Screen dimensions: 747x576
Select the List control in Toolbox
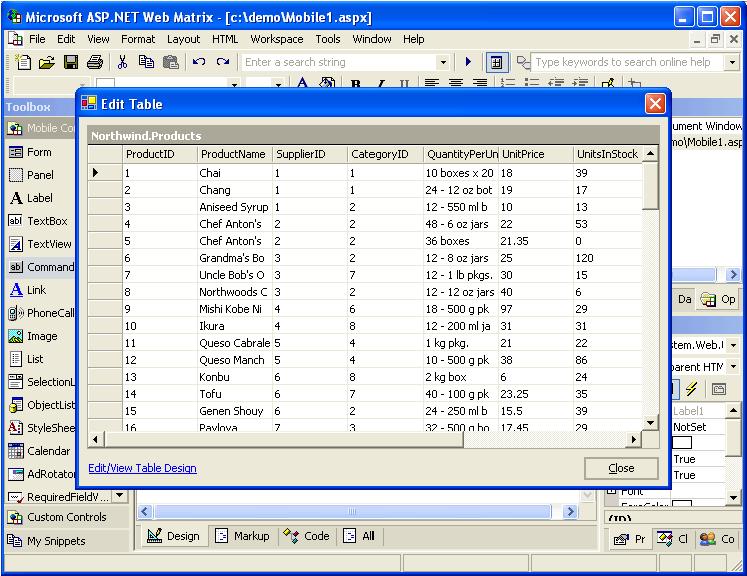35,359
